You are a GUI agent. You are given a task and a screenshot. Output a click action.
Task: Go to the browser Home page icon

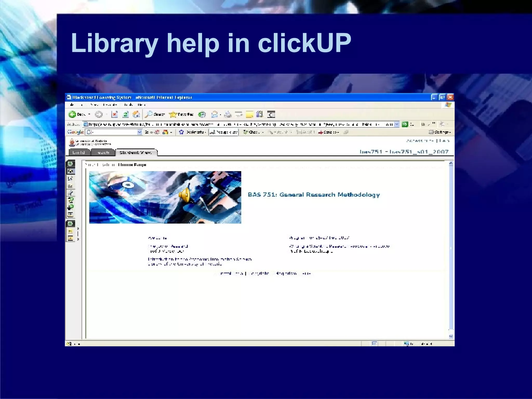tap(136, 114)
